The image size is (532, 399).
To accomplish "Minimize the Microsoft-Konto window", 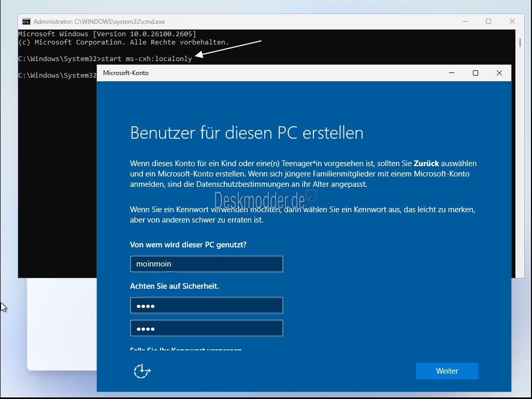I will [452, 73].
